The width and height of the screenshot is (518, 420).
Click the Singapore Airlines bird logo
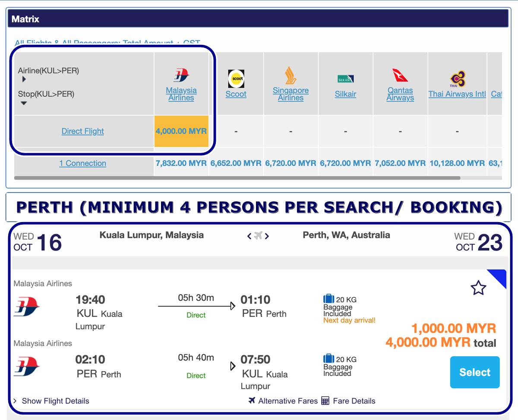pos(291,75)
